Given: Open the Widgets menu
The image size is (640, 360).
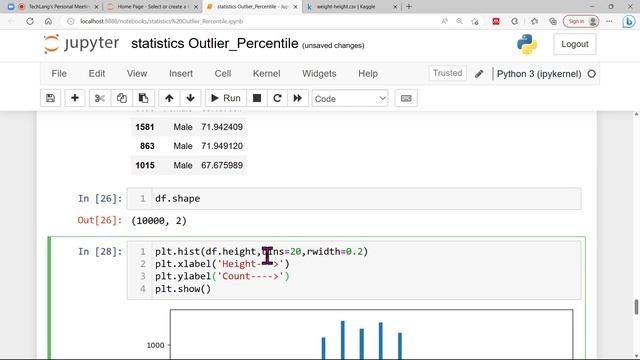Looking at the screenshot, I should point(319,74).
